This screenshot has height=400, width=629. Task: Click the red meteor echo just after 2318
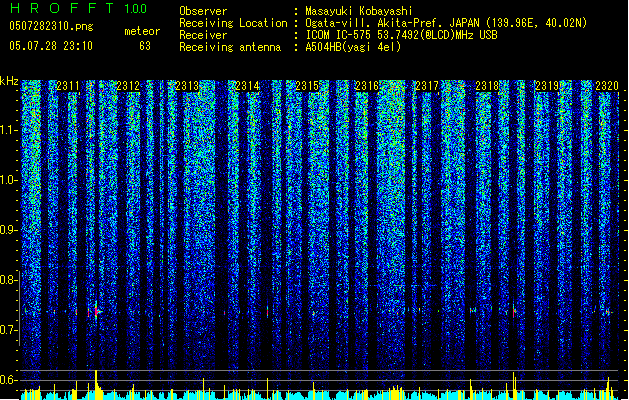514,311
